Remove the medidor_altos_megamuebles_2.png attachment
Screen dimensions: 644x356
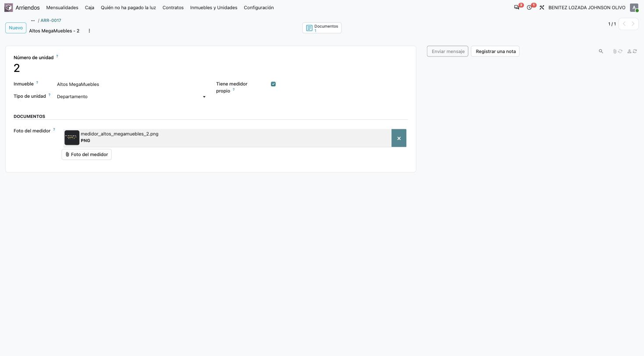coord(399,138)
